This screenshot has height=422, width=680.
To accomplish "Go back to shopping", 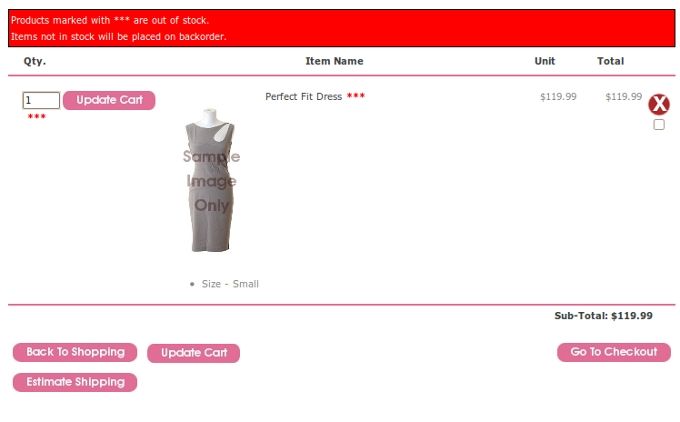I will 75,352.
